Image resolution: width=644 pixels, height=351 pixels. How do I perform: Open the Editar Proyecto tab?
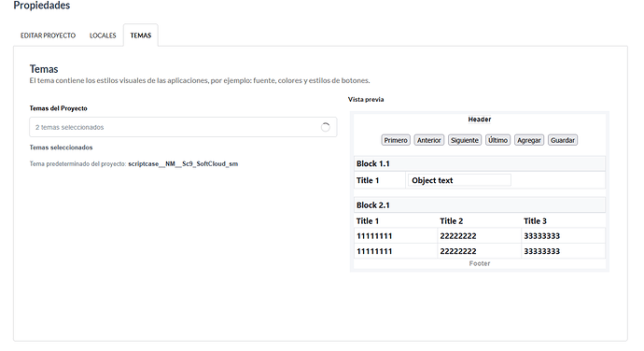pyautogui.click(x=48, y=35)
